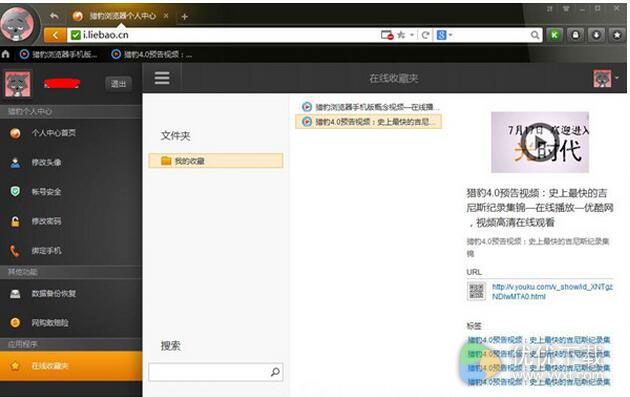
Task: Click the lock toolbar button
Action: [575, 35]
